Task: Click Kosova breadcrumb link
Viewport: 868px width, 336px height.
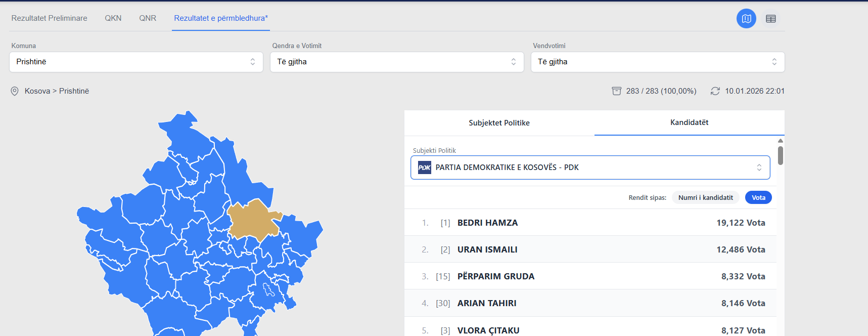Action: click(x=37, y=91)
